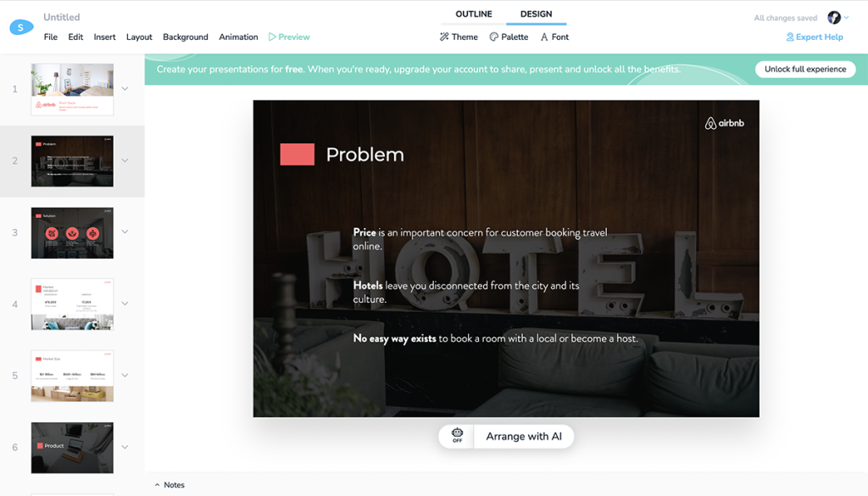Screen dimensions: 868x496
Task: Click the Unlock full experience button
Action: tap(804, 69)
